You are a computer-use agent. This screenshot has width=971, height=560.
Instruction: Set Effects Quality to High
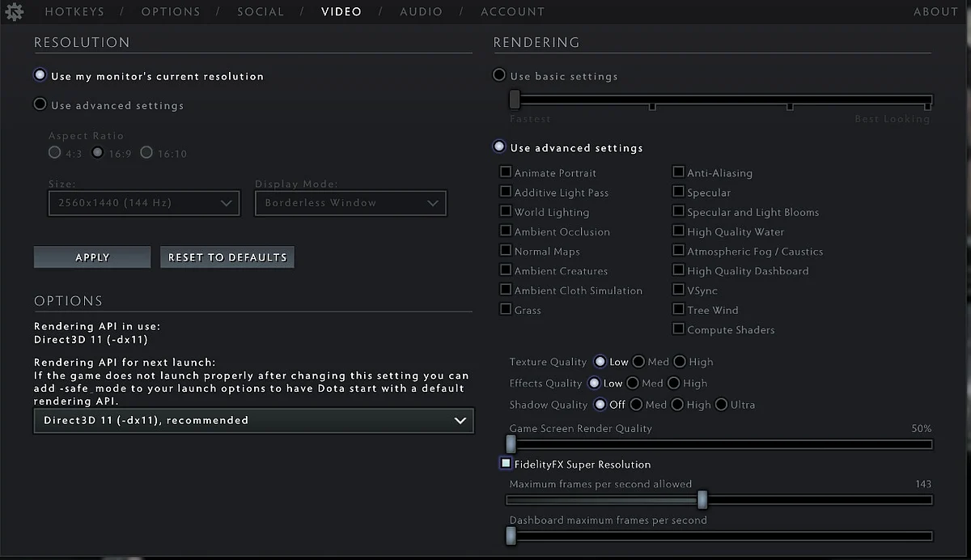coord(674,383)
